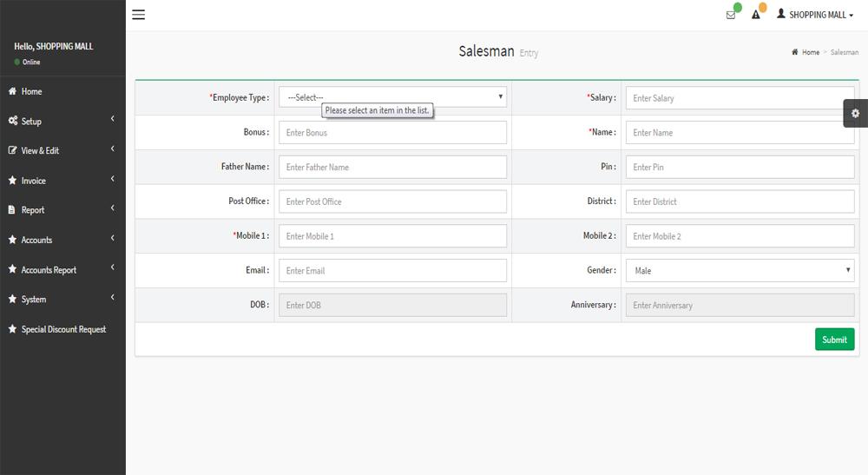
Task: Click the Salesman Entry page heading
Action: coord(498,51)
